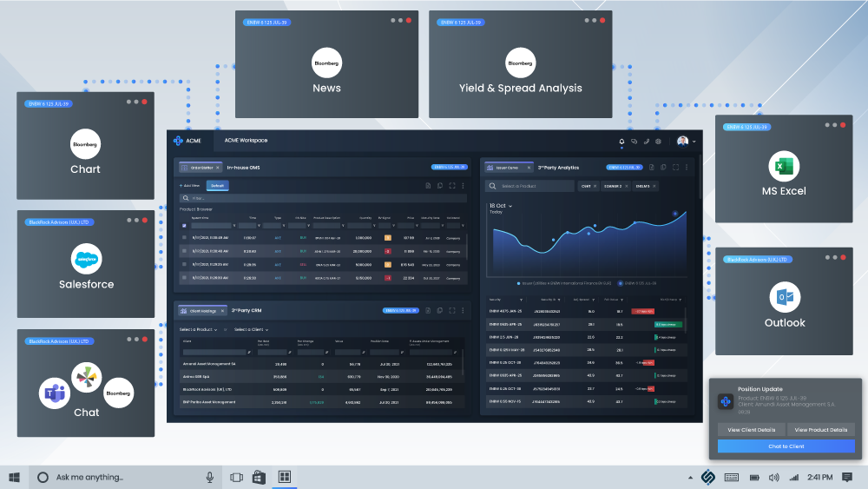Open the three-dot menu in 3rd Party CRM
The image size is (868, 489).
pyautogui.click(x=464, y=311)
